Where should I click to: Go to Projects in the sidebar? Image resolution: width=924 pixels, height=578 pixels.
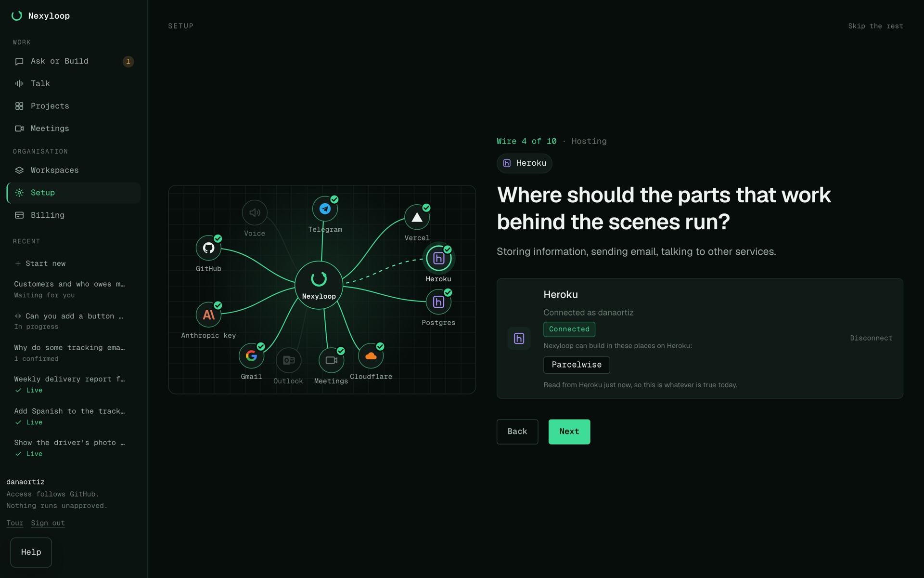(x=74, y=106)
